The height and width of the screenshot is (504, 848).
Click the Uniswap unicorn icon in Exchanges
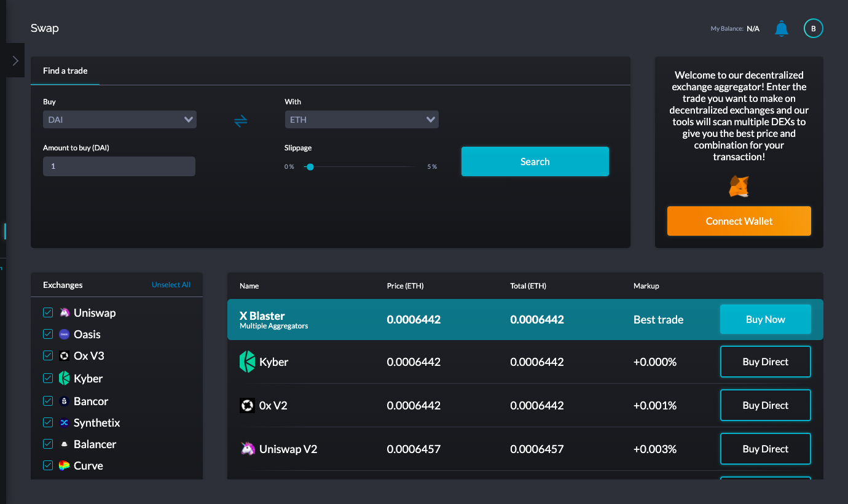[x=65, y=312]
